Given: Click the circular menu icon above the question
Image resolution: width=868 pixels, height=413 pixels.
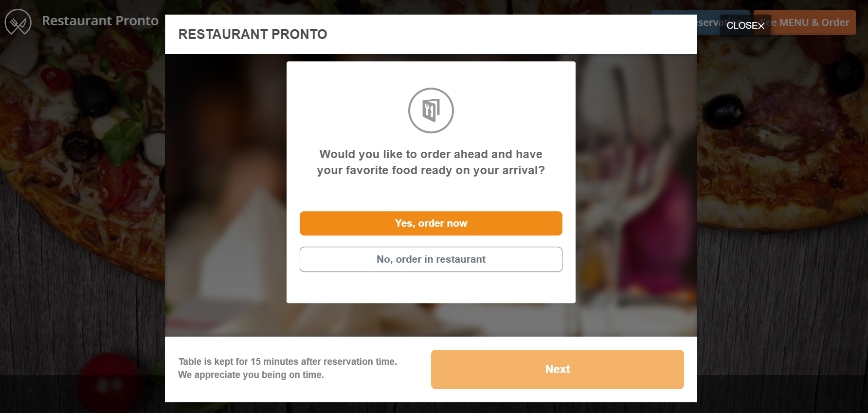Looking at the screenshot, I should pyautogui.click(x=431, y=110).
